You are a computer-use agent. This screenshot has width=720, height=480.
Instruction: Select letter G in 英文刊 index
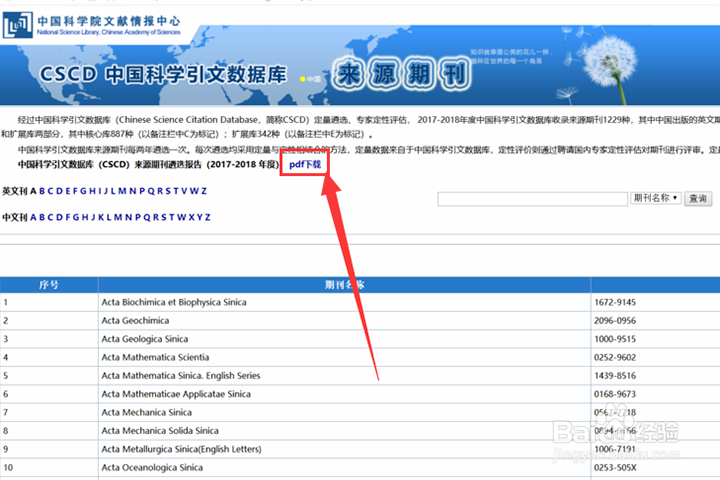tap(83, 191)
